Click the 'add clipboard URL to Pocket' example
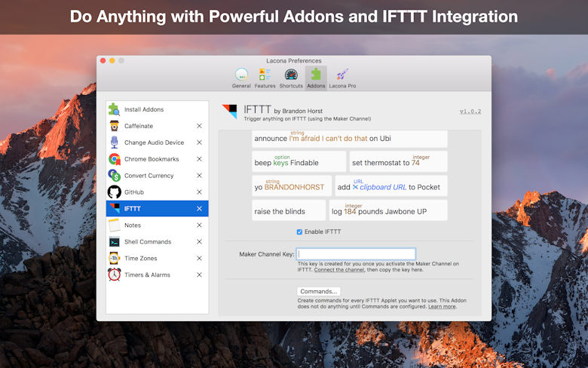 click(391, 186)
